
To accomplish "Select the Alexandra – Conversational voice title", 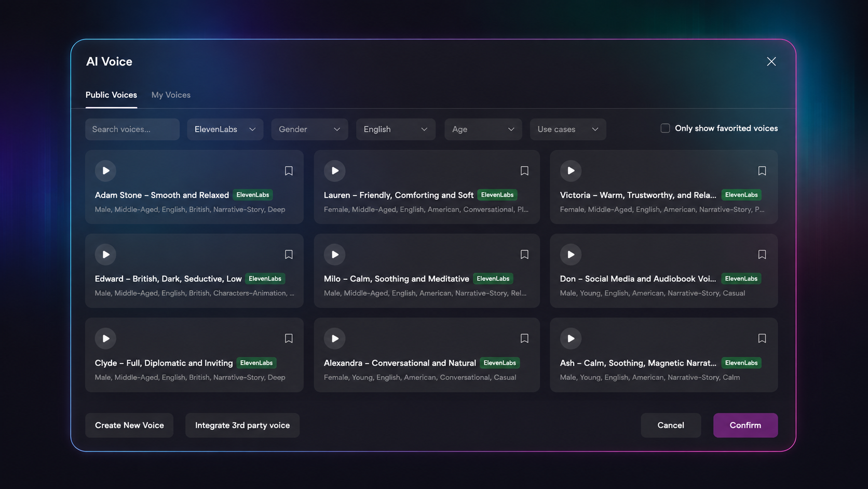I will [x=400, y=363].
